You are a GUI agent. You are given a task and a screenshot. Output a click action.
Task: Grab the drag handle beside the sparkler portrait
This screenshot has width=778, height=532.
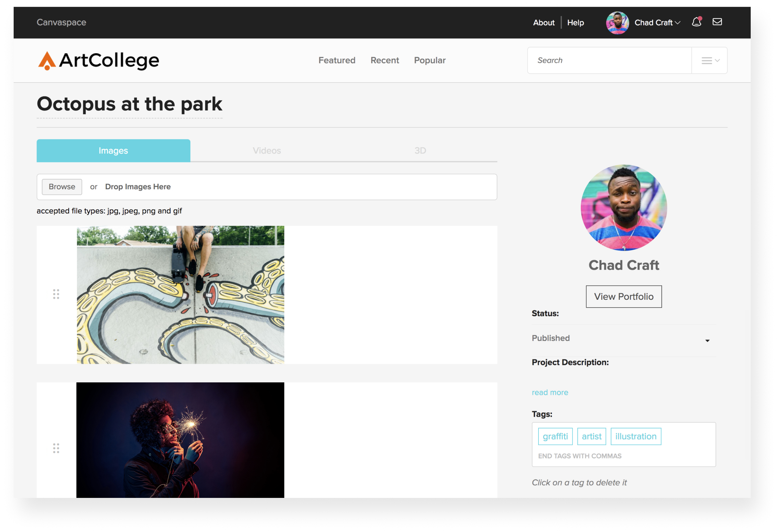(x=56, y=448)
